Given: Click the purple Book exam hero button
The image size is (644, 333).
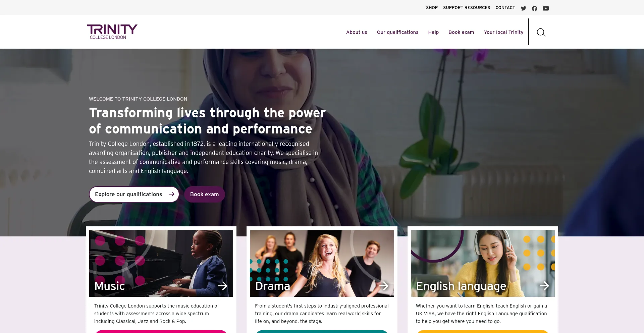Looking at the screenshot, I should pos(204,194).
